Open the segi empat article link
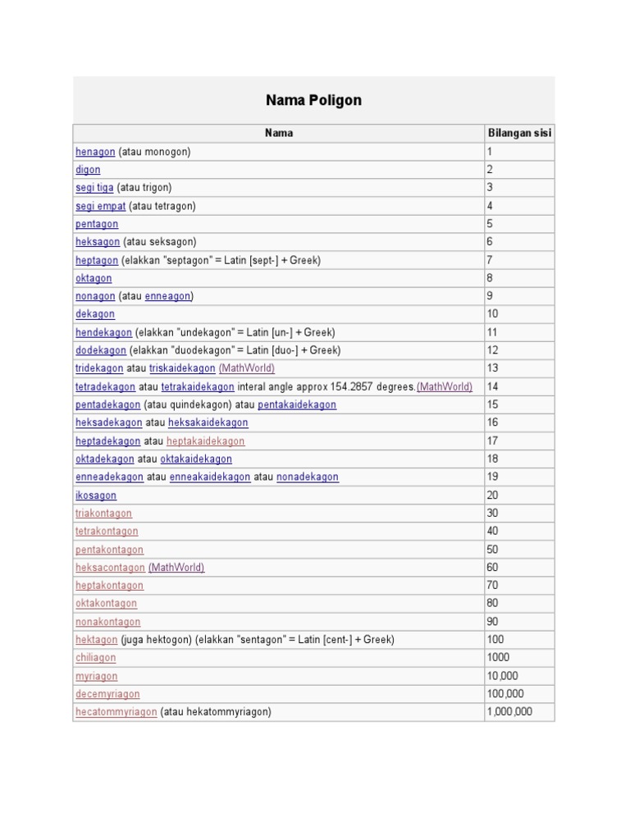Screen dimensions: 630x840 [101, 206]
